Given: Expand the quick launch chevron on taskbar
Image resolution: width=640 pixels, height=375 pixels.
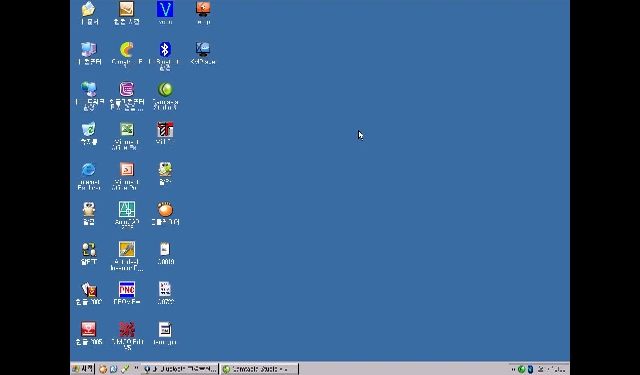Looking at the screenshot, I should [136, 368].
